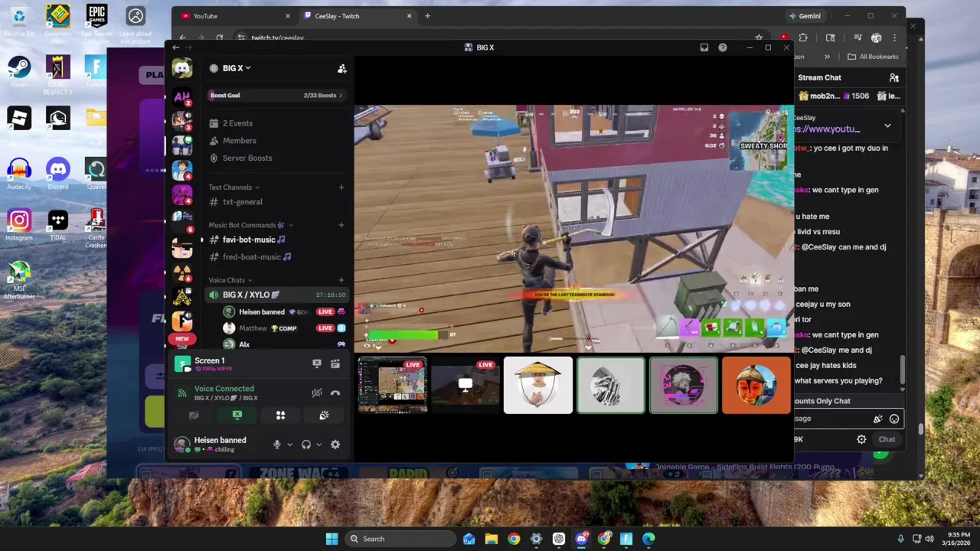Select Matthew in the voice channel
The height and width of the screenshot is (551, 980).
283,328
